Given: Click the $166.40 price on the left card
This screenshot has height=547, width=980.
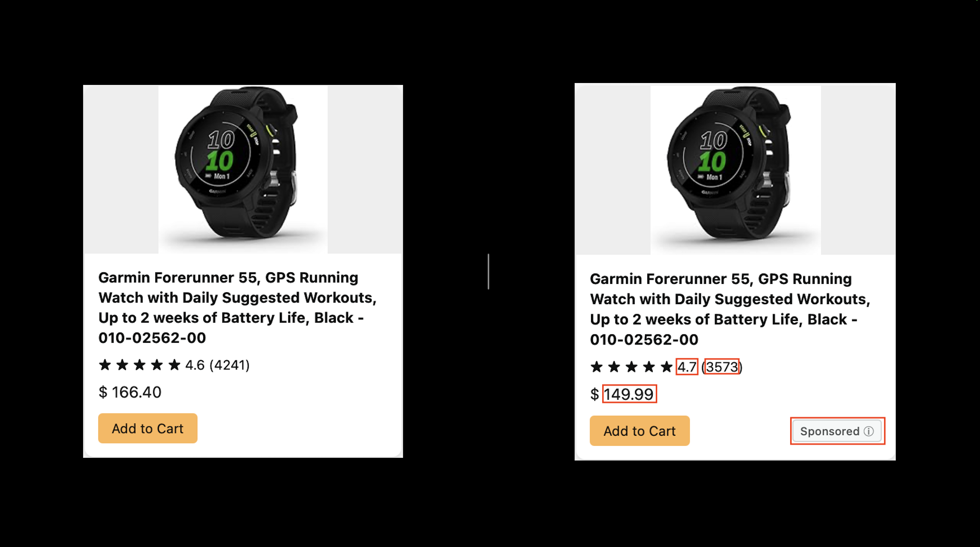Looking at the screenshot, I should [130, 392].
